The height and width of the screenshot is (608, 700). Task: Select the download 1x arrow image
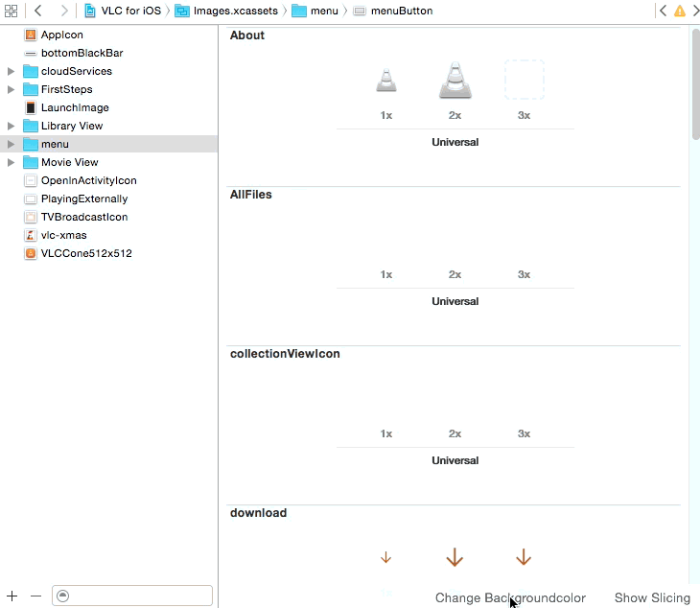385,557
